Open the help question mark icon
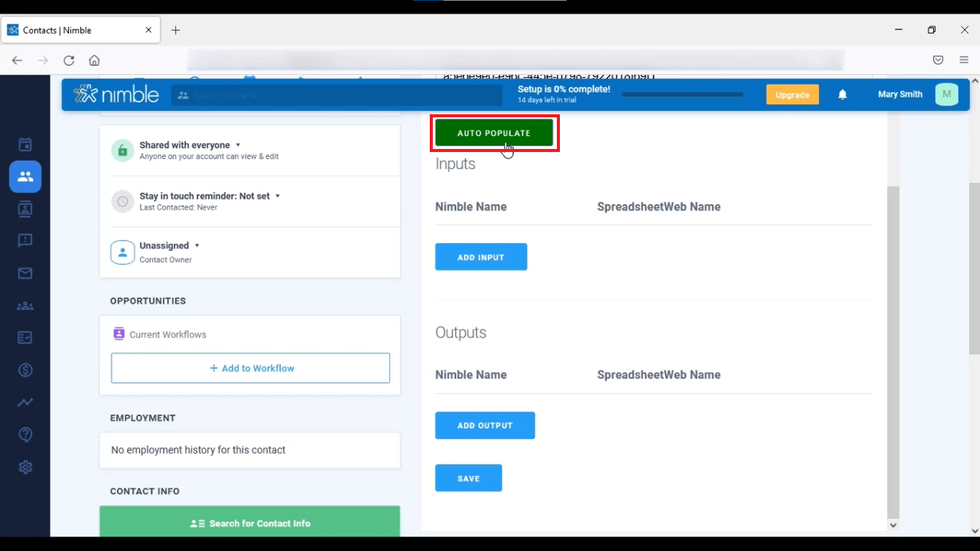This screenshot has height=551, width=980. (25, 435)
